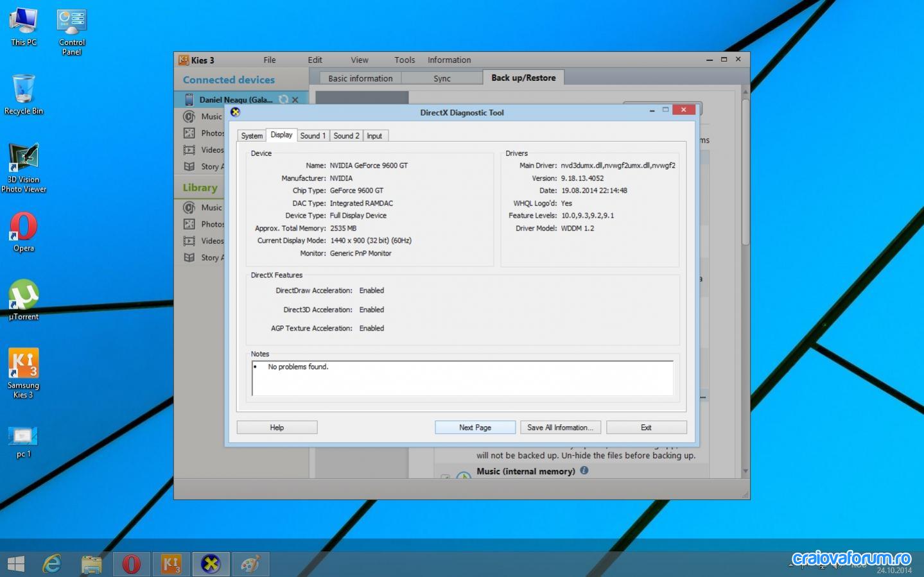The height and width of the screenshot is (577, 924).
Task: Switch to the Input tab
Action: [x=374, y=135]
